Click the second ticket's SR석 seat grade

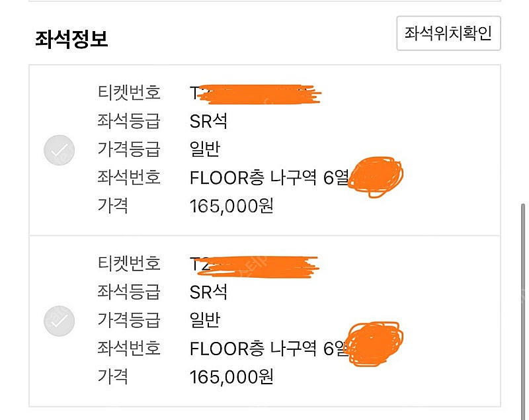point(208,292)
